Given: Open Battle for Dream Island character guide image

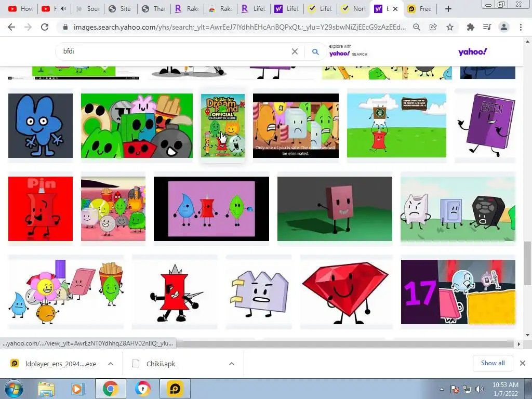Looking at the screenshot, I should point(222,126).
